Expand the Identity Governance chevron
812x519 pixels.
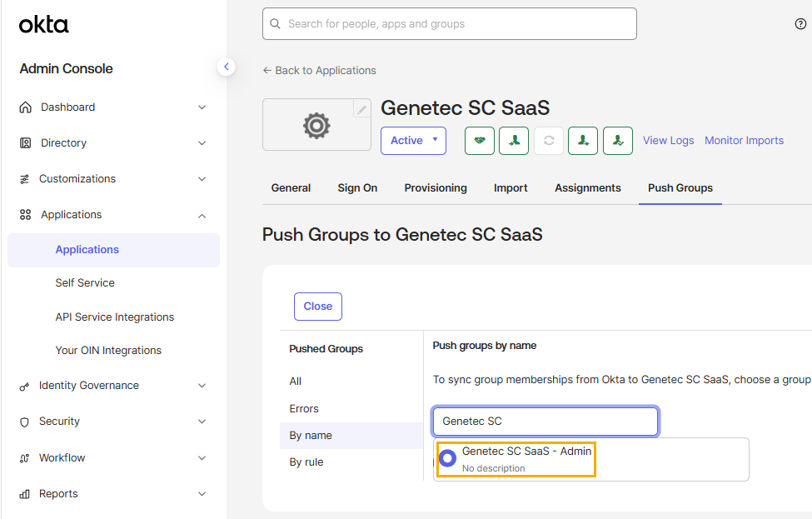click(202, 386)
